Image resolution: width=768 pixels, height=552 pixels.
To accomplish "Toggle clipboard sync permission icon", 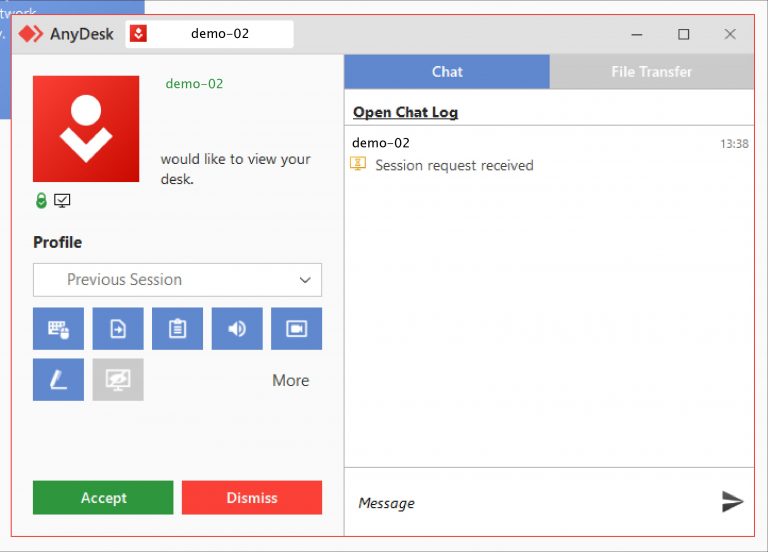I will 177,329.
